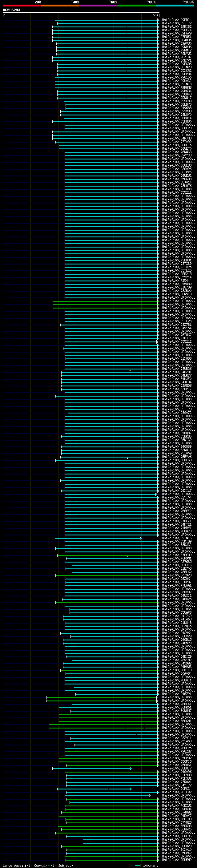Select hit label UniRef100_Q93VB8
The height and width of the screenshot is (868, 197).
point(176,111)
